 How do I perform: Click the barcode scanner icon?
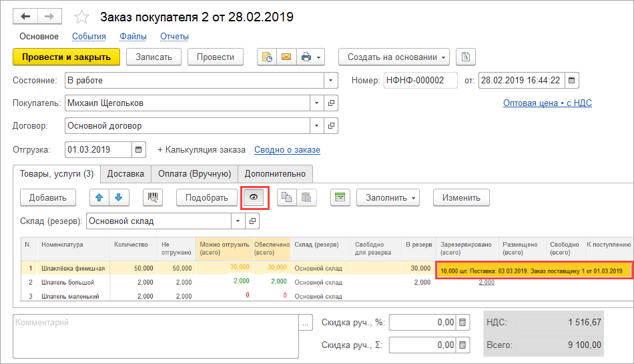point(153,197)
